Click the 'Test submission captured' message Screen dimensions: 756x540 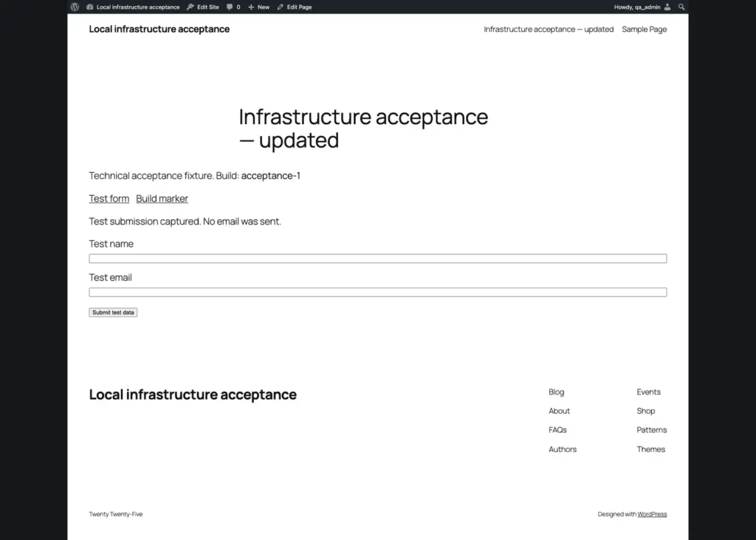click(x=185, y=221)
